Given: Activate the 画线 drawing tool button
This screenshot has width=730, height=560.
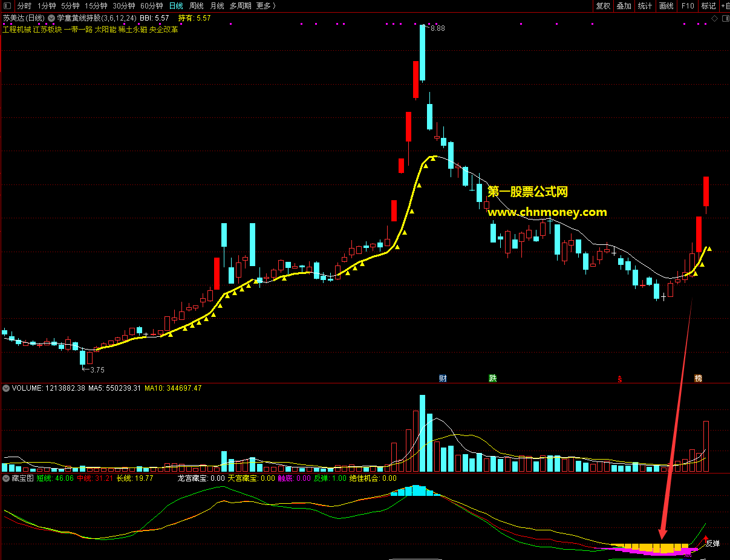Looking at the screenshot, I should pyautogui.click(x=666, y=5).
